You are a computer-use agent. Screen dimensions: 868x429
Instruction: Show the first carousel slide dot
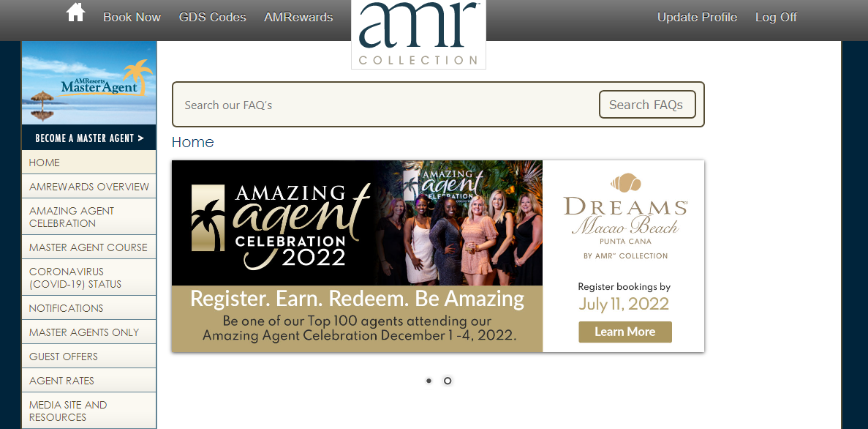tap(429, 381)
